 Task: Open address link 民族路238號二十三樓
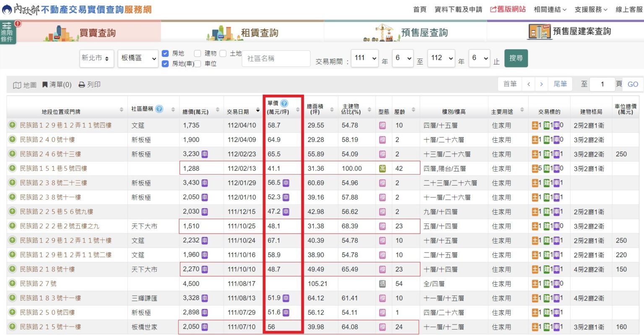click(x=54, y=183)
